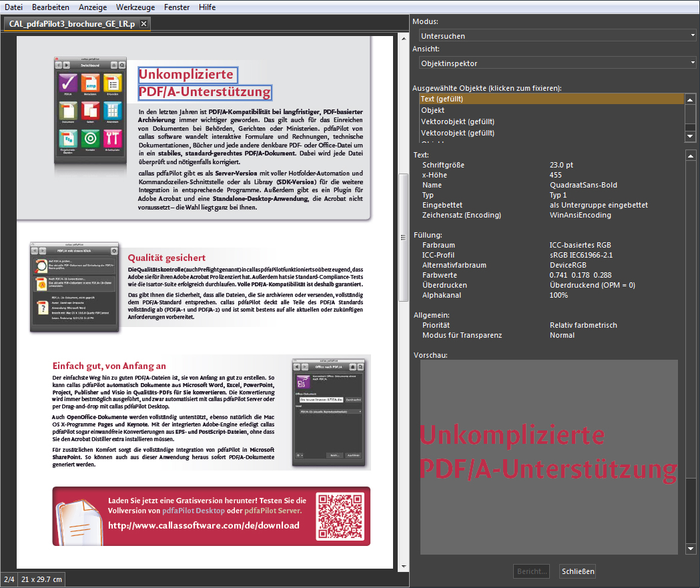Click the wrench tools icon in Switchboard image
The width and height of the screenshot is (700, 588).
pos(113,138)
